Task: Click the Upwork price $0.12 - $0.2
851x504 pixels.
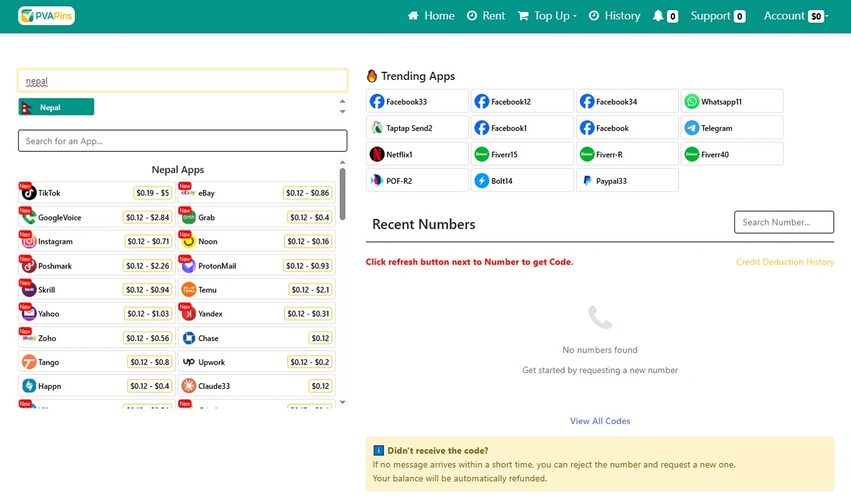Action: (x=310, y=362)
